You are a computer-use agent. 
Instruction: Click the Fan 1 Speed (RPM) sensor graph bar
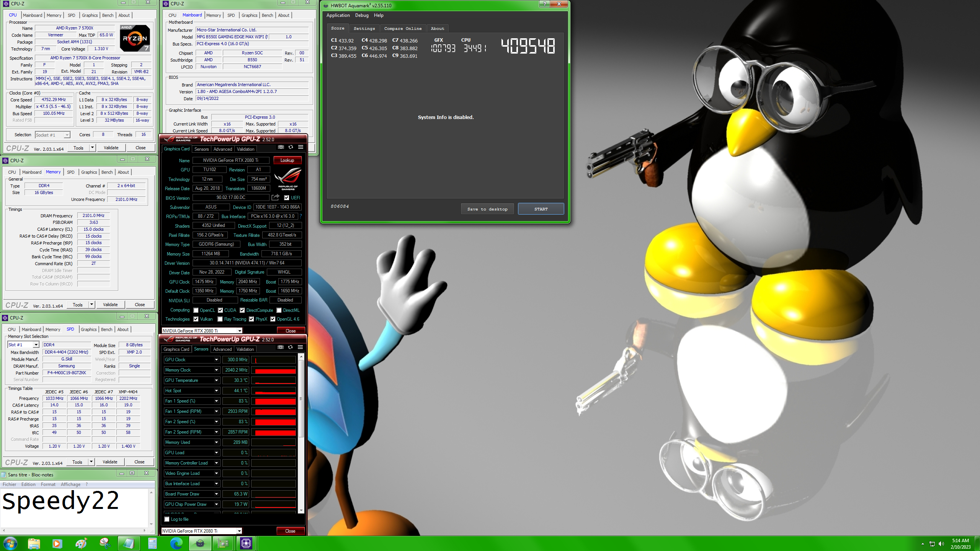[274, 411]
